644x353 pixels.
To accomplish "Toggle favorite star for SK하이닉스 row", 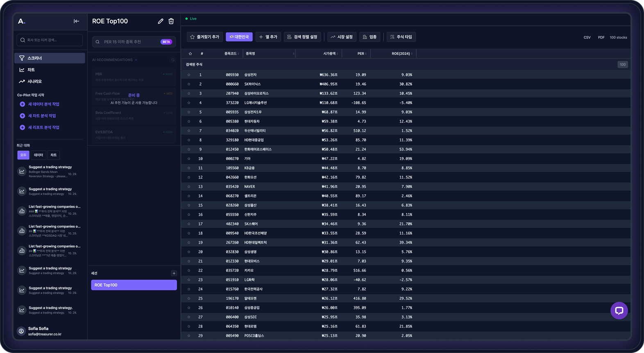I will point(189,84).
